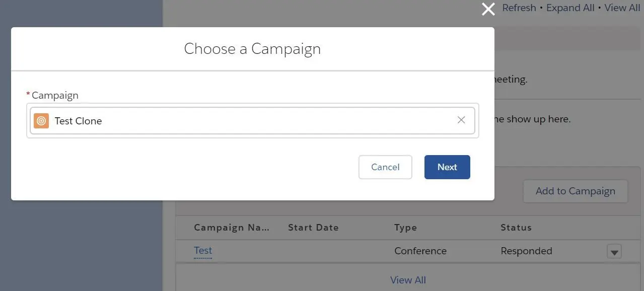This screenshot has height=291, width=644.
Task: Sort by Status column header
Action: 516,228
